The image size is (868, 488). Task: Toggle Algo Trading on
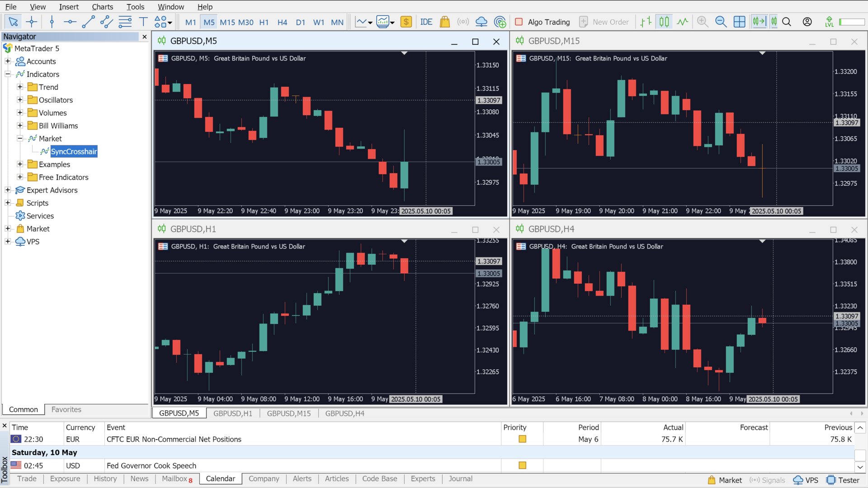[542, 22]
